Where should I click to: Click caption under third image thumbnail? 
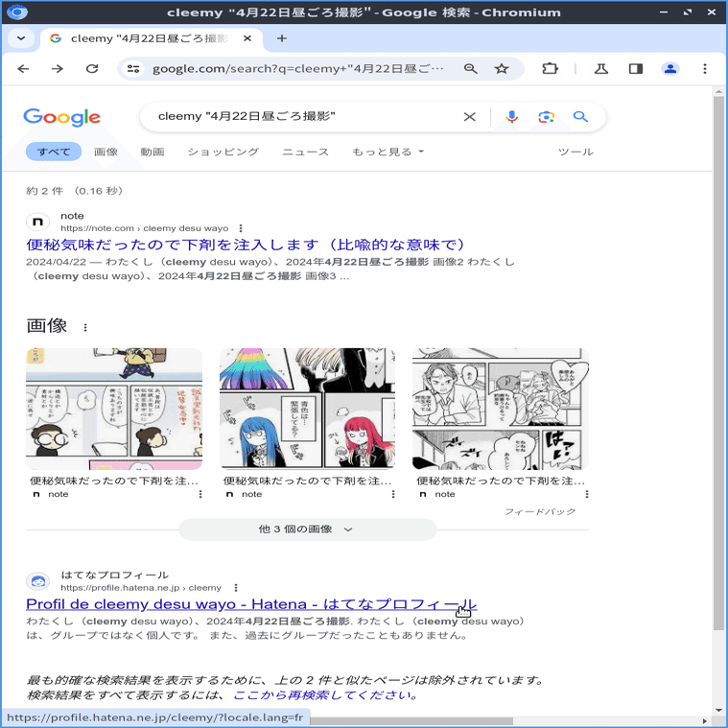click(501, 481)
